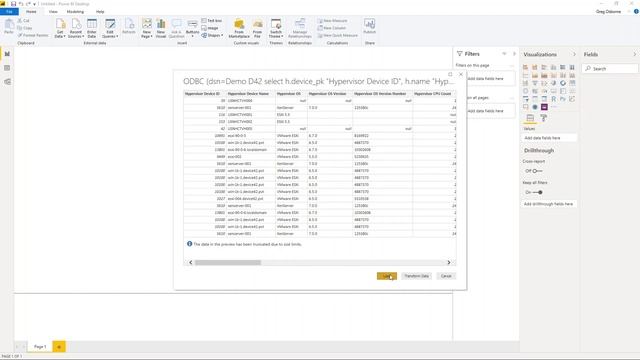Open Model view in left sidebar

(7, 82)
